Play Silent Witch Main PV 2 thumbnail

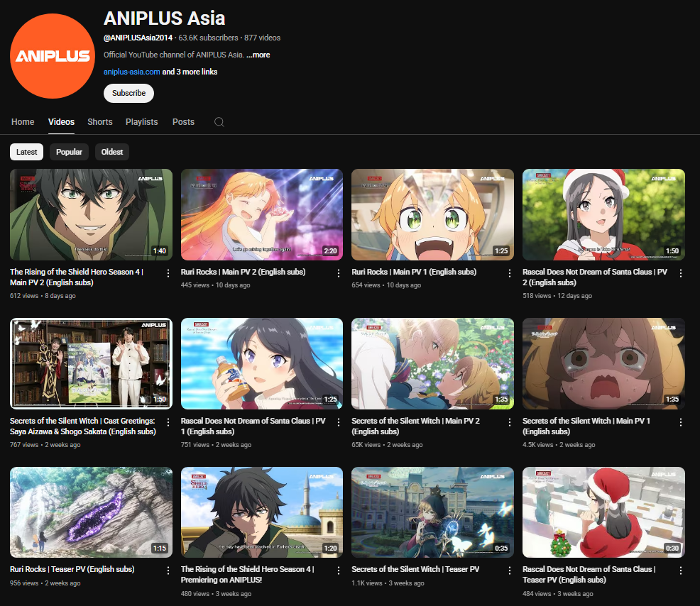pos(432,364)
